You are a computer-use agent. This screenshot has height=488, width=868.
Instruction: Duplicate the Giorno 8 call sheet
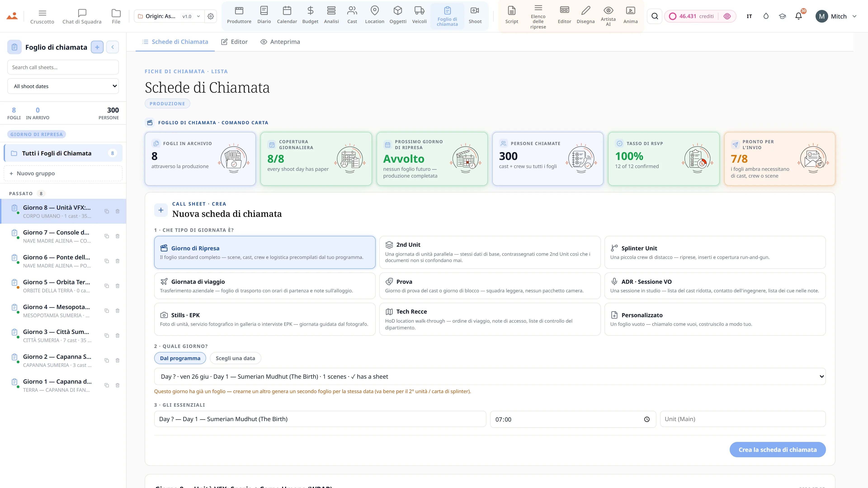[x=106, y=211]
